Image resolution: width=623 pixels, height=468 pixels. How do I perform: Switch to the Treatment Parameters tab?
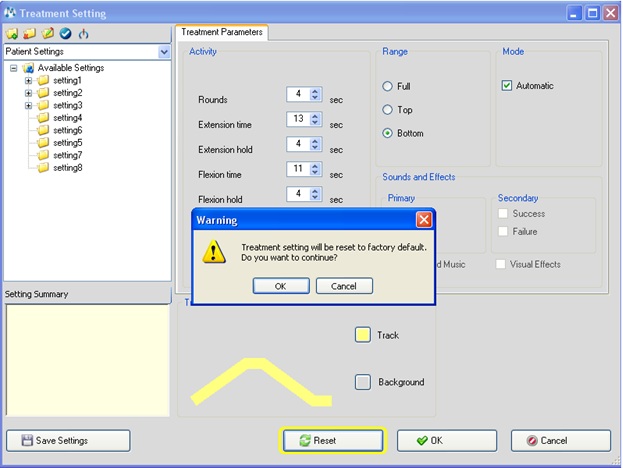click(x=222, y=32)
